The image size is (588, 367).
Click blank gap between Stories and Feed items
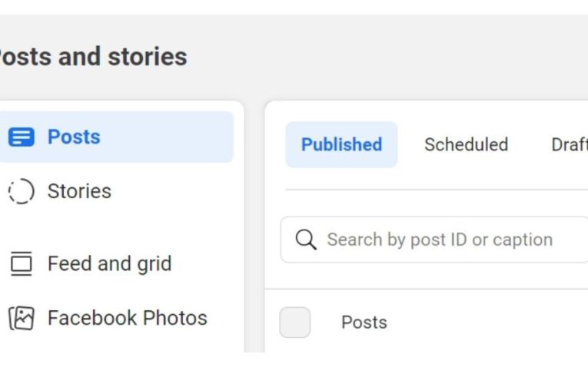pos(115,228)
